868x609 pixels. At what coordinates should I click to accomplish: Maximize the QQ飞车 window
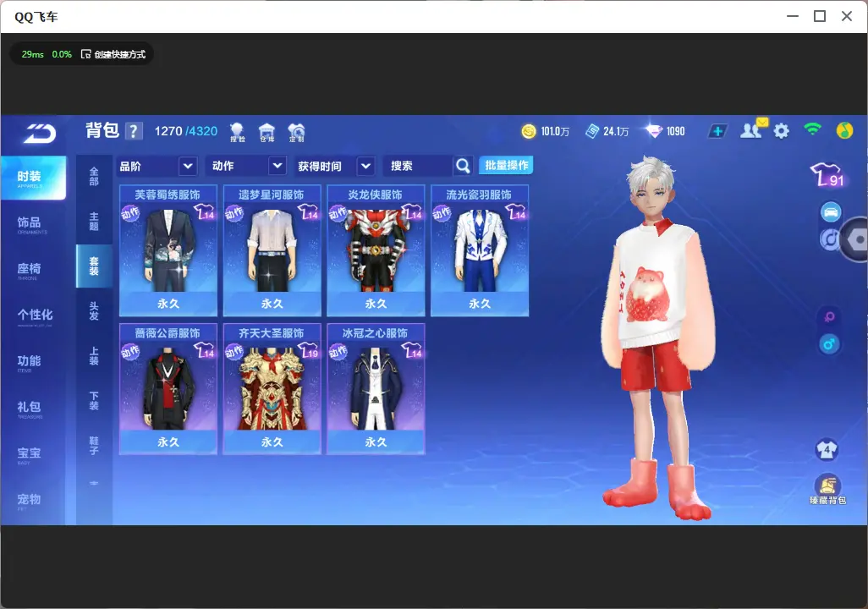pos(820,17)
